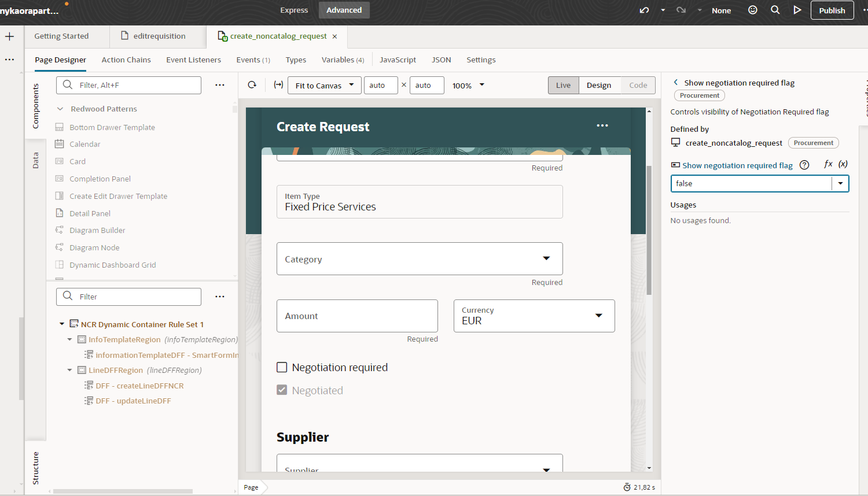
Task: Open the search magnifier in header
Action: coord(775,10)
